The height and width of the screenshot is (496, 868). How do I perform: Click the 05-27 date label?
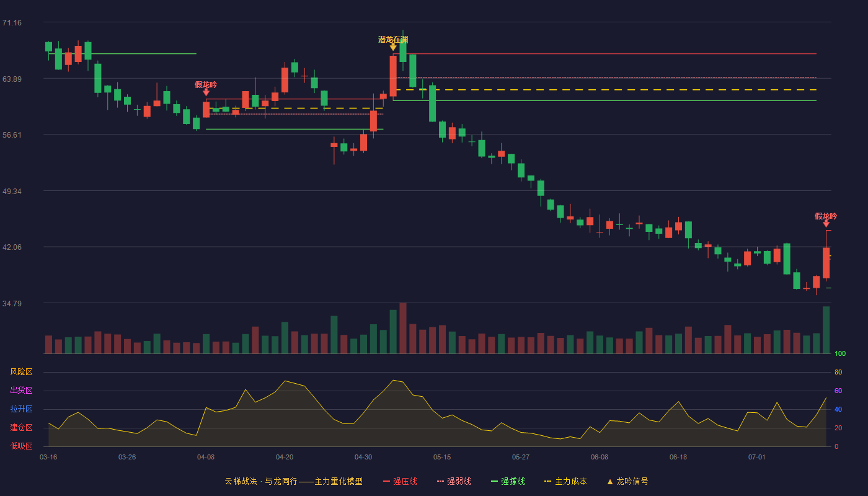pyautogui.click(x=521, y=457)
